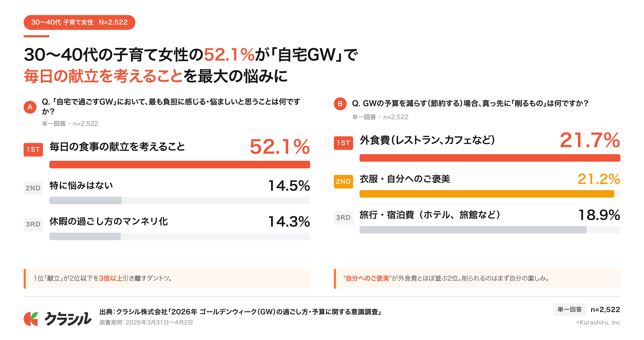644x340 pixels.
Task: Click the grey 14.5% progress bar
Action: pos(86,200)
